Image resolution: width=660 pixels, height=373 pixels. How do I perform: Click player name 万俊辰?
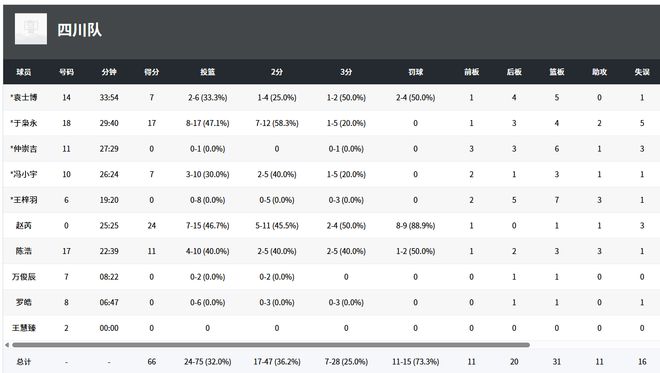click(x=24, y=277)
